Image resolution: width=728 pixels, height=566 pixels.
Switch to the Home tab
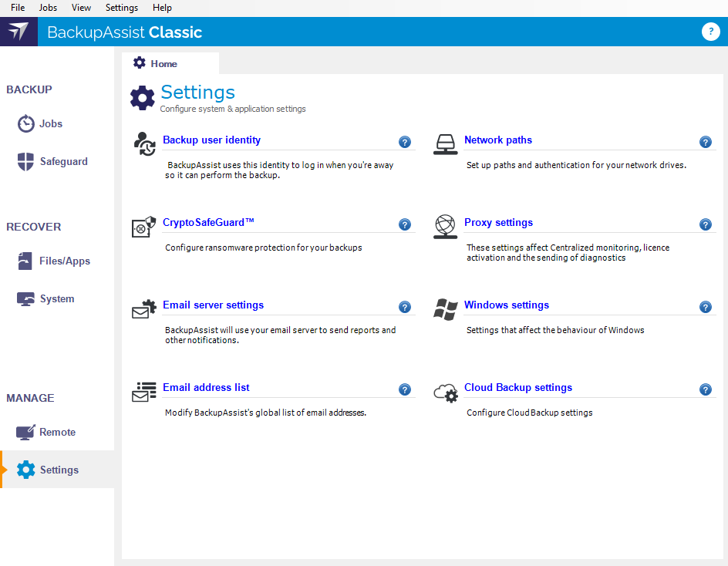[x=170, y=63]
